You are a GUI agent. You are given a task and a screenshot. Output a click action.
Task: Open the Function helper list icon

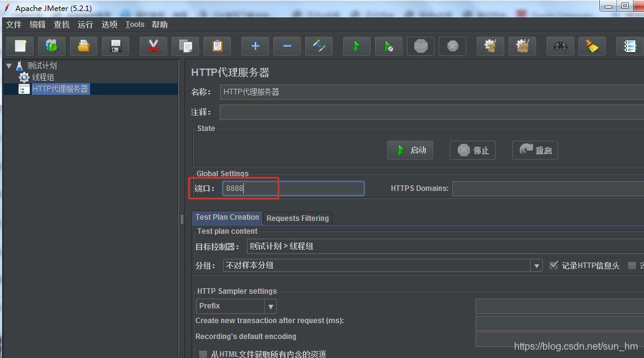[x=630, y=46]
